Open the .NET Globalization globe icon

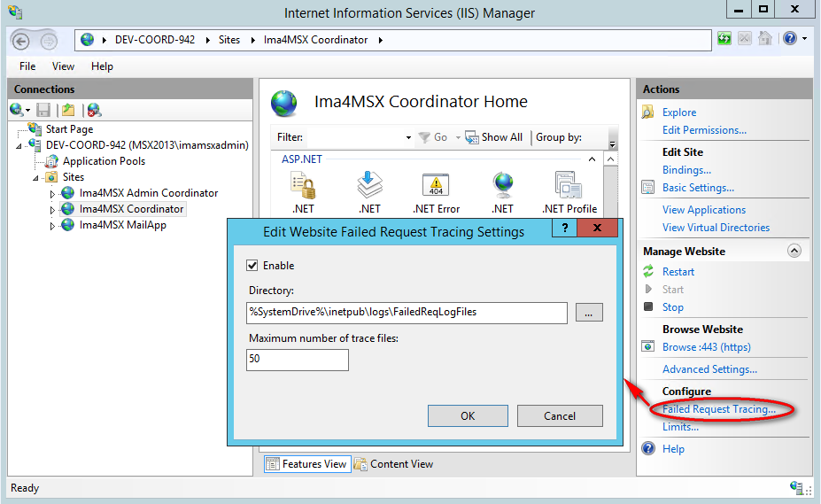coord(503,185)
